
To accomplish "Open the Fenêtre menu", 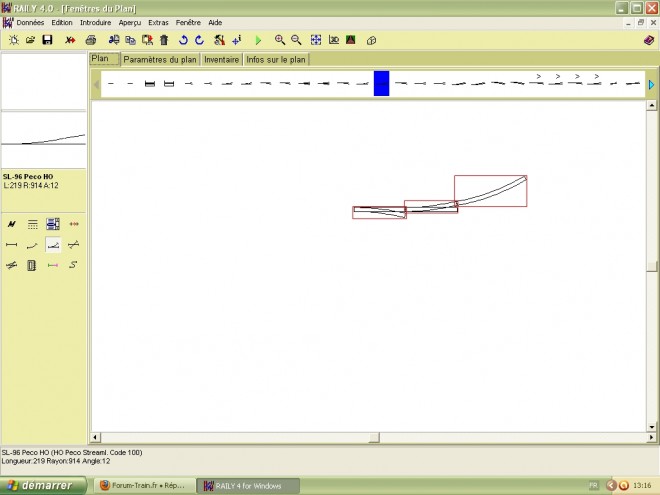I will pyautogui.click(x=188, y=23).
